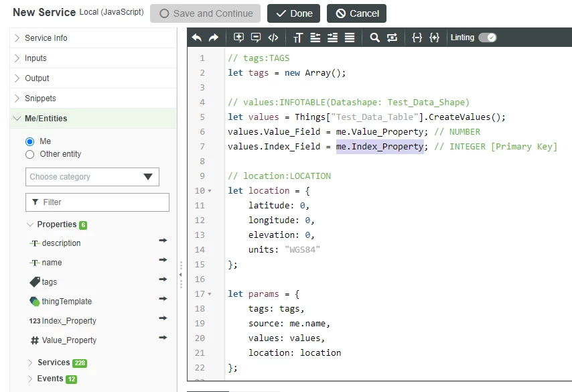
Task: Click the Services count badge 228
Action: tap(80, 363)
